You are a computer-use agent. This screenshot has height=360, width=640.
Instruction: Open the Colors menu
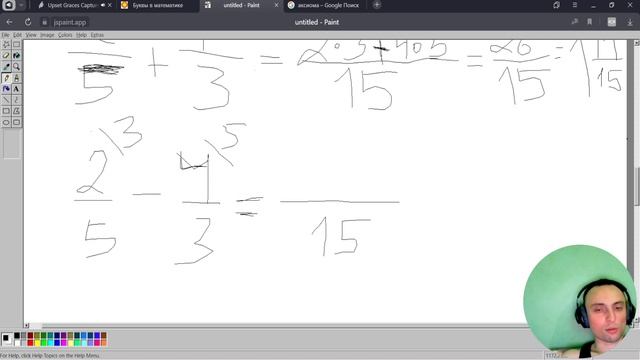(65, 35)
